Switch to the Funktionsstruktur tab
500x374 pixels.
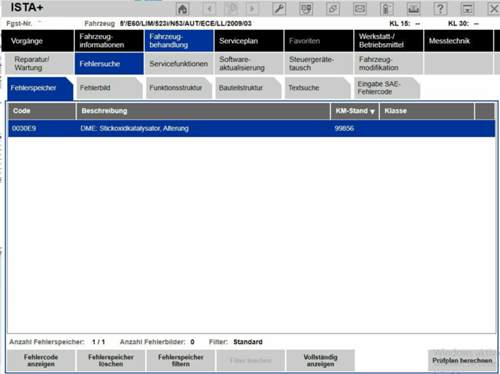point(179,88)
